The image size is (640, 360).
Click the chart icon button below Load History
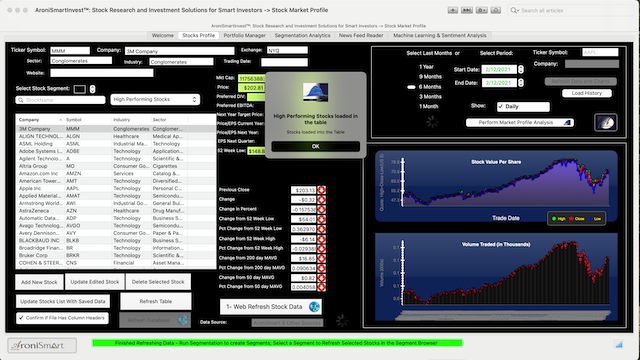point(606,122)
